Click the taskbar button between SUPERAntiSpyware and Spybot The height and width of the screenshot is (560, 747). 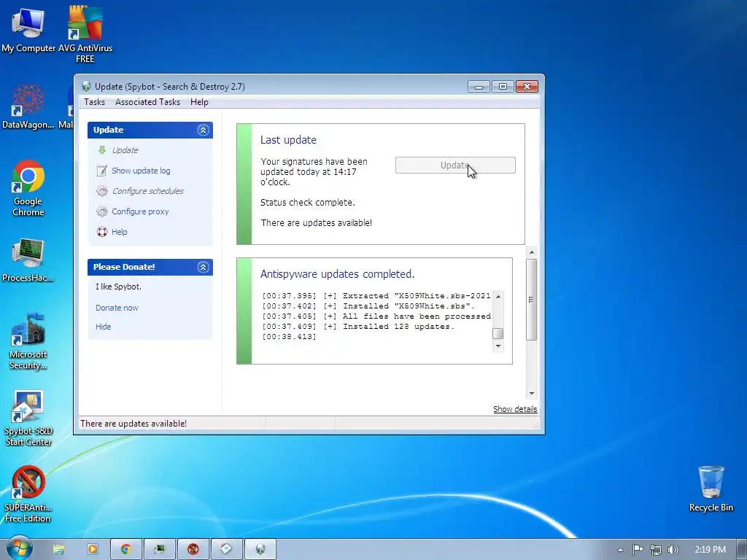tap(226, 550)
